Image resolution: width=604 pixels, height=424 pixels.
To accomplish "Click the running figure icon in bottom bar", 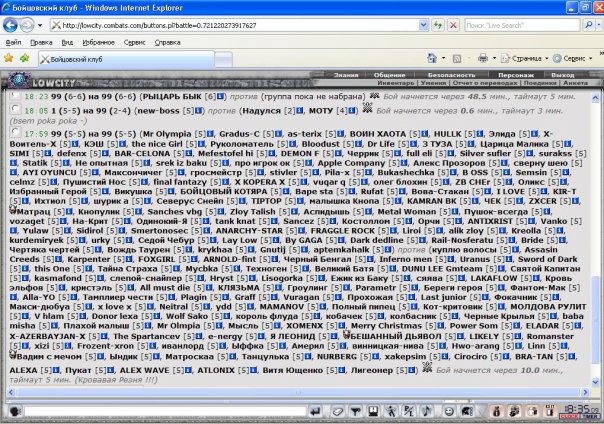I will pos(391,411).
